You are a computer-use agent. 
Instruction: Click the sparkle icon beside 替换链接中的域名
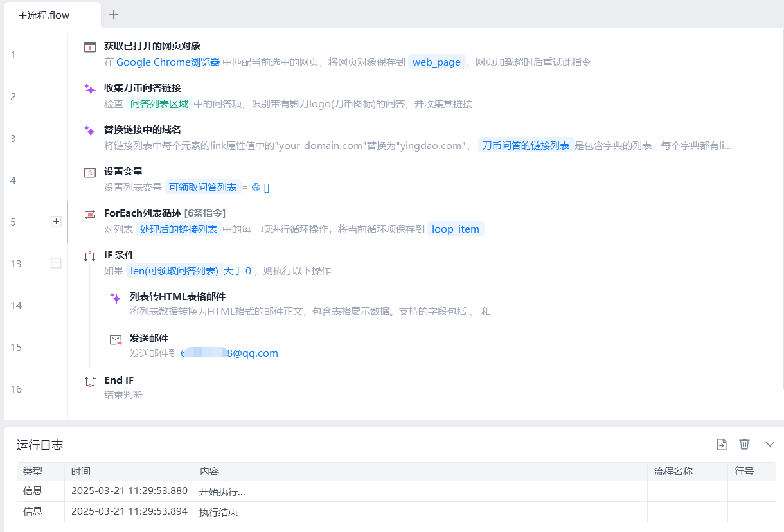click(x=90, y=131)
